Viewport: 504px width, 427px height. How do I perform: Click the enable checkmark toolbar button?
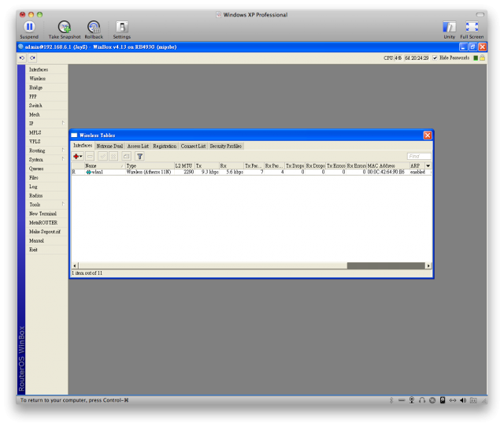(102, 156)
